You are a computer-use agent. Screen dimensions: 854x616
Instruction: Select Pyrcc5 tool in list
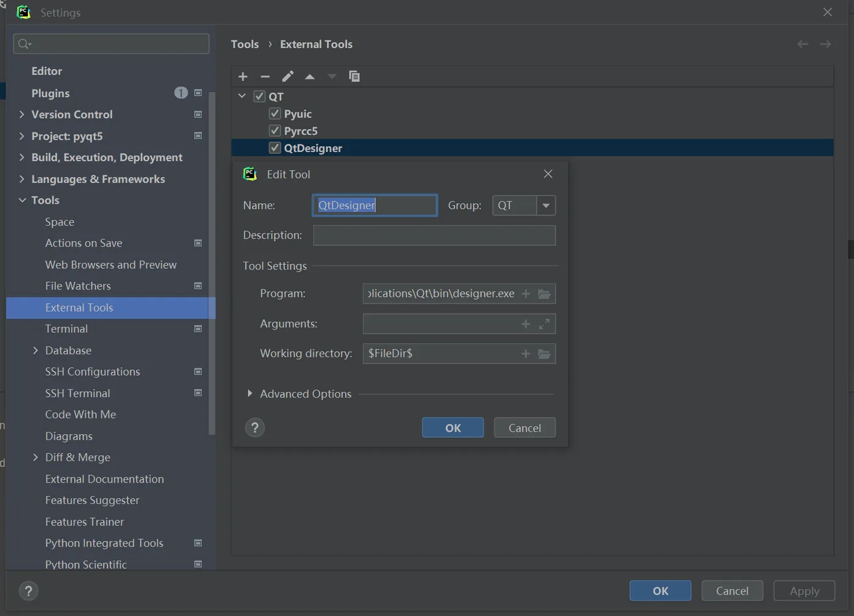(x=301, y=131)
